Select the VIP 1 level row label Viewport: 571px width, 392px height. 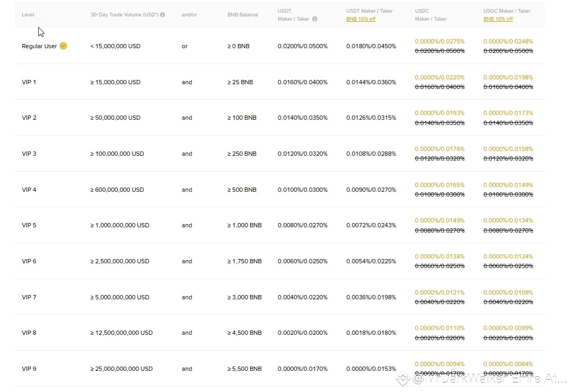coord(29,82)
